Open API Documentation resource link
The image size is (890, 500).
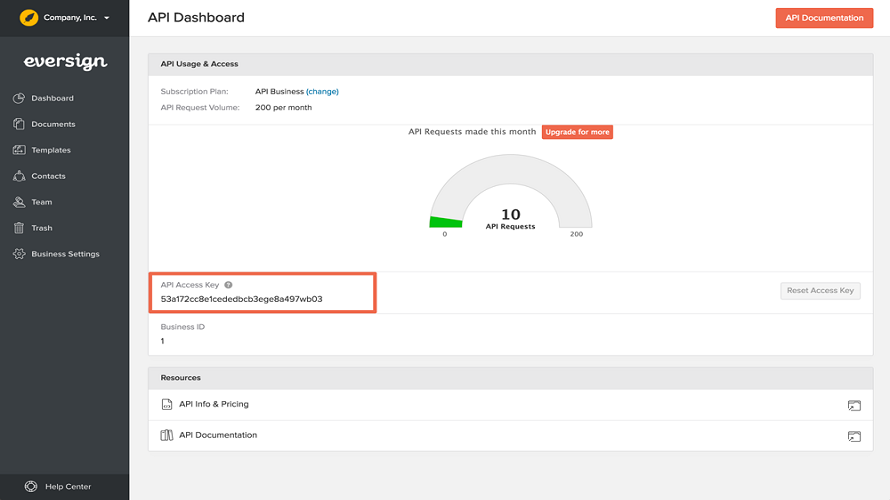click(218, 435)
